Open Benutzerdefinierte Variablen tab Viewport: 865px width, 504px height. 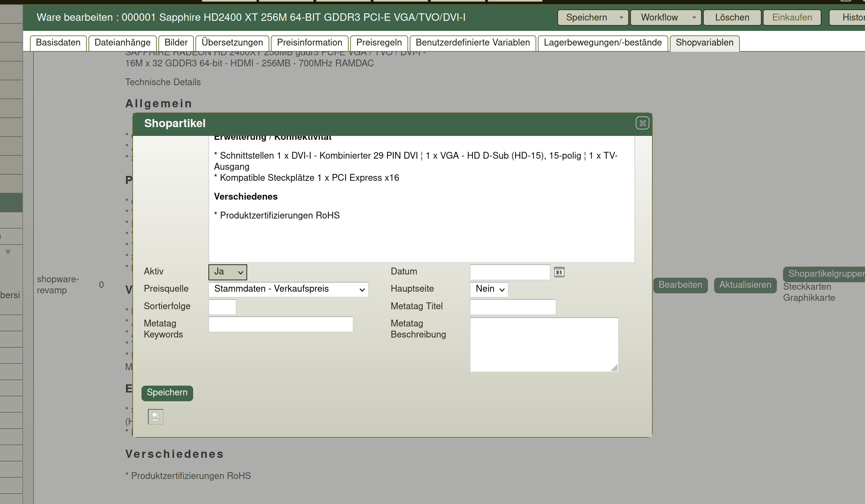tap(473, 43)
